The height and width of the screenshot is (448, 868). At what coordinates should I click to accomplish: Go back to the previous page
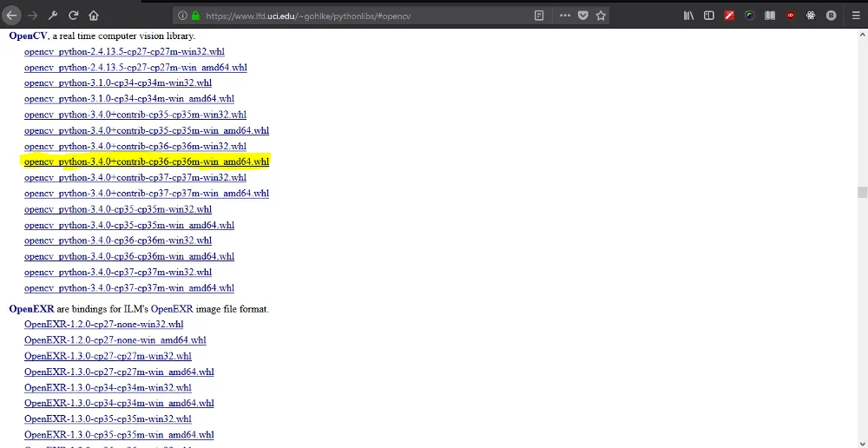click(11, 16)
